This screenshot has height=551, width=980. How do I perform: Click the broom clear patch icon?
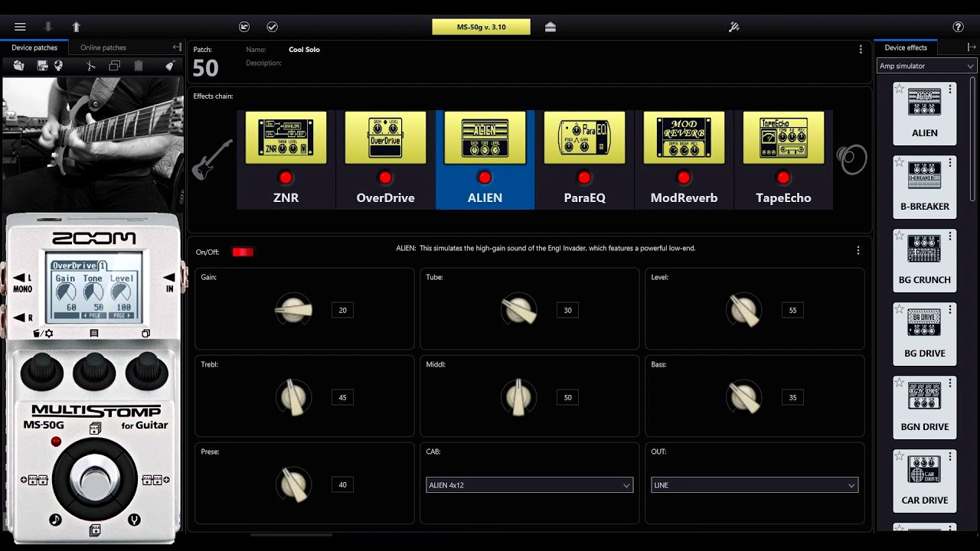(170, 66)
